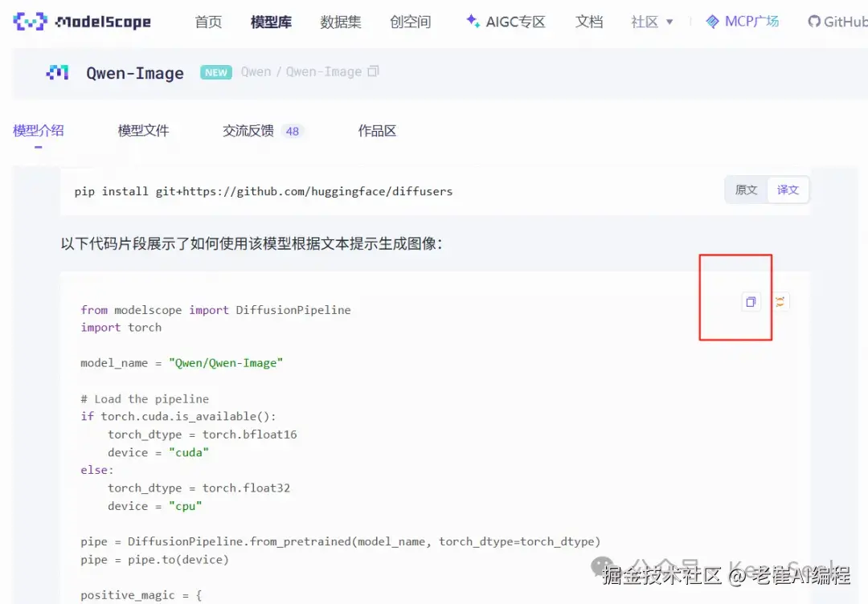Switch back to 原文 original text

(746, 190)
